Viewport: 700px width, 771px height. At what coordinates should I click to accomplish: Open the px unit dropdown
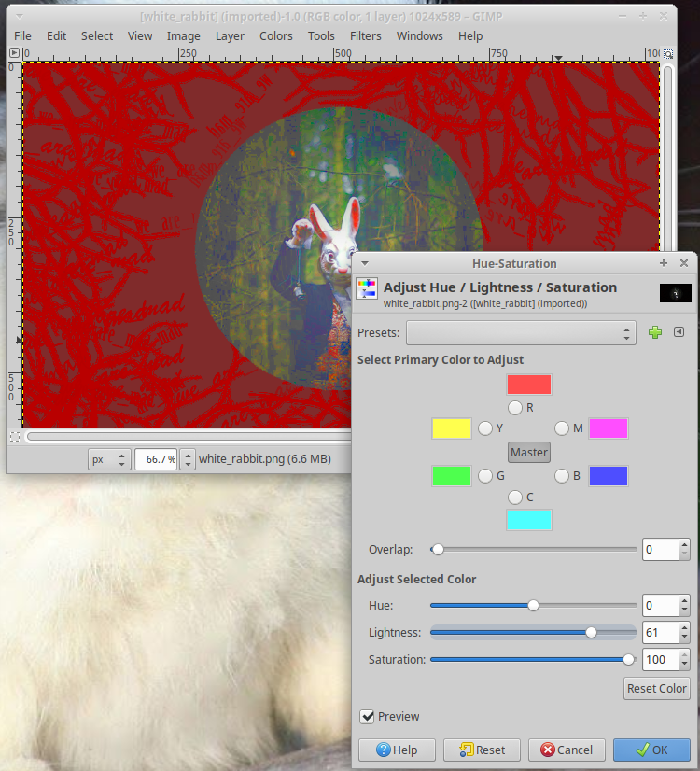point(109,459)
